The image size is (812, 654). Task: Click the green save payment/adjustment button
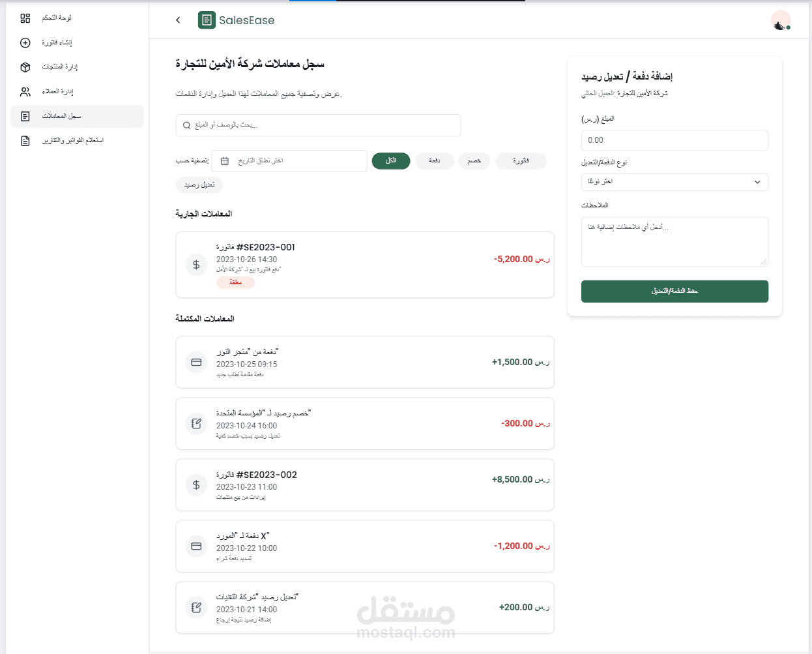674,291
